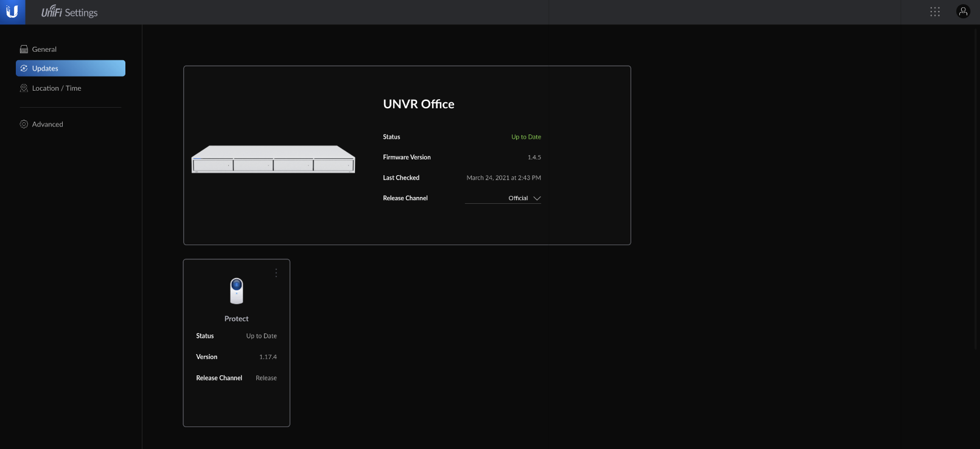Click UNVR Release Channel label
The image size is (980, 449).
pyautogui.click(x=405, y=198)
